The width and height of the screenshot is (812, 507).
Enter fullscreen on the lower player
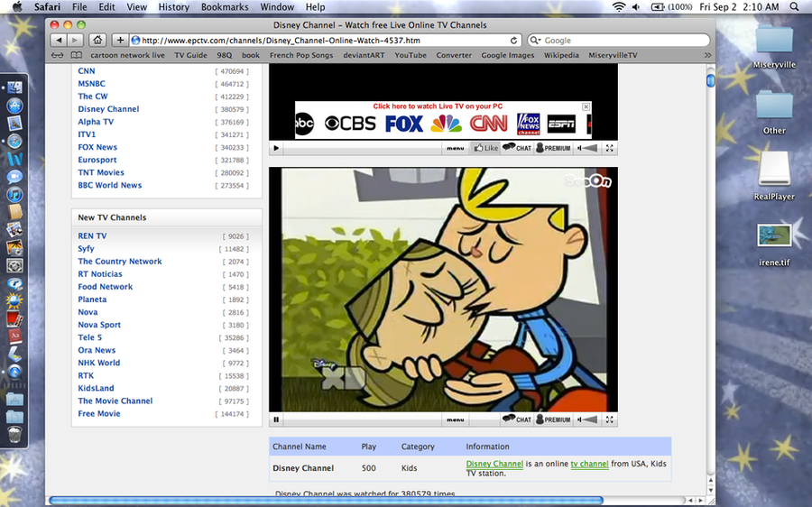(x=610, y=419)
